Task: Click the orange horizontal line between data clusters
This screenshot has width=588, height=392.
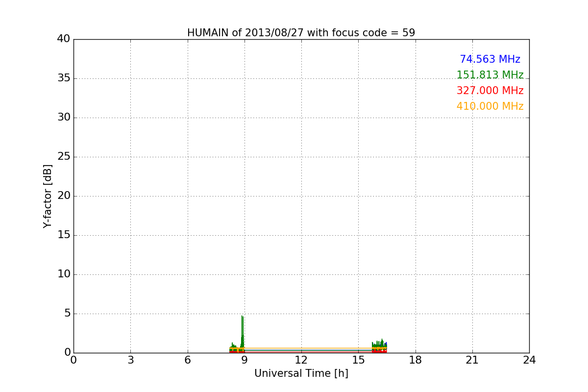Action: (308, 348)
